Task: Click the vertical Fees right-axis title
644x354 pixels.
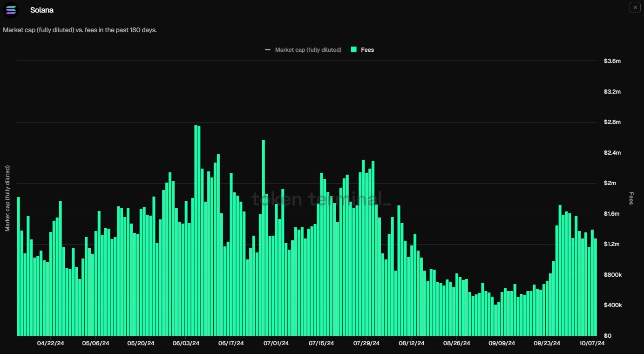Action: [x=631, y=198]
